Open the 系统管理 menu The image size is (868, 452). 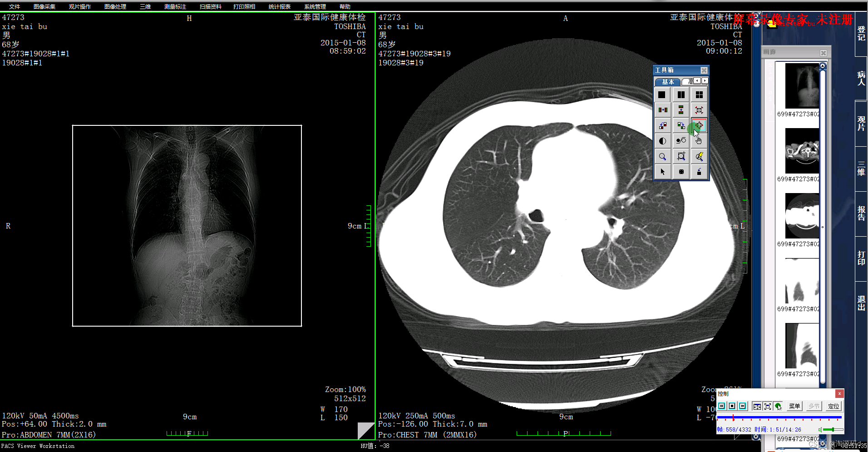315,6
